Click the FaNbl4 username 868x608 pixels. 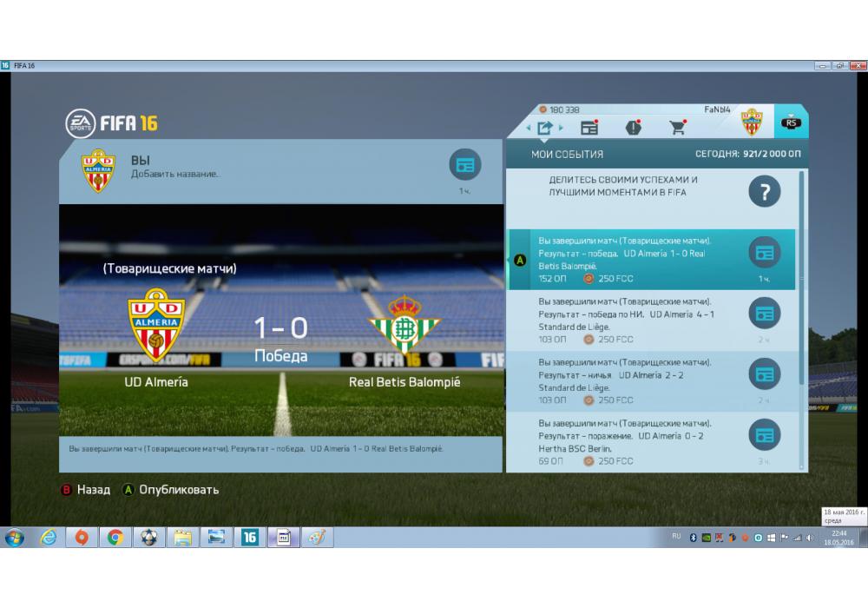click(717, 109)
